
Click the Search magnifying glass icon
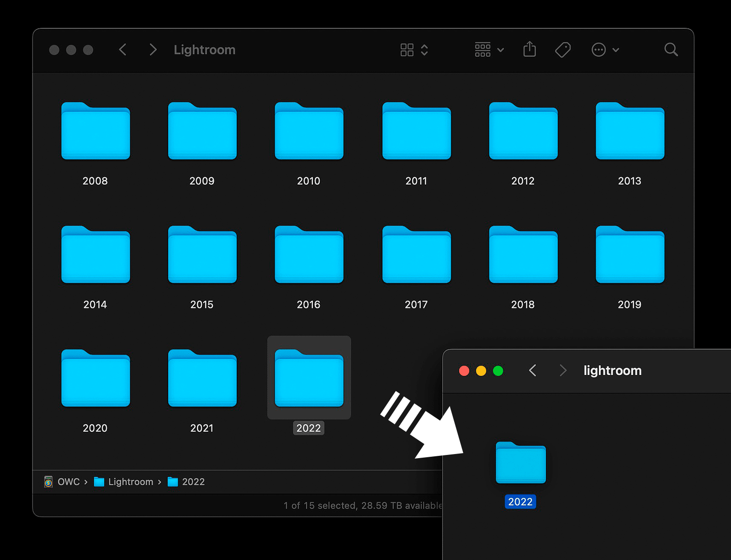[x=671, y=49]
